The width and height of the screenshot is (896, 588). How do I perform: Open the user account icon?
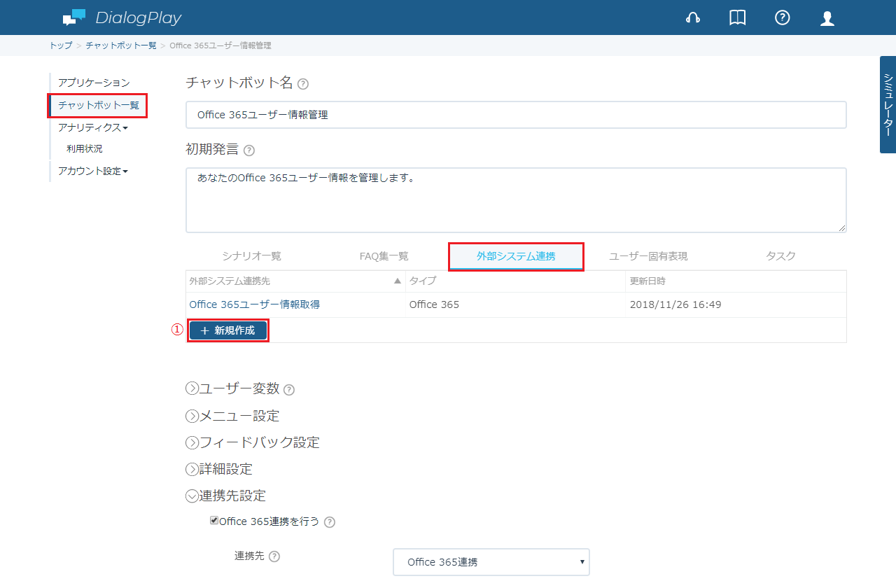point(827,18)
